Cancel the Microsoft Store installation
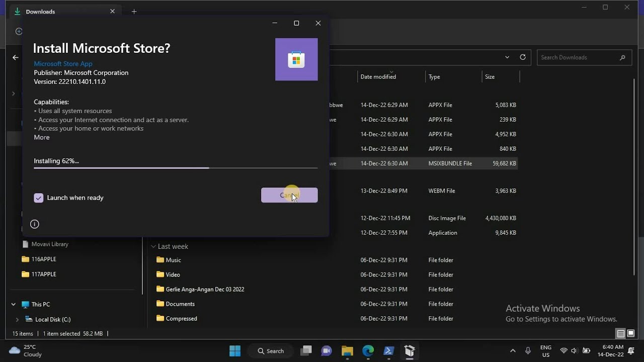This screenshot has width=644, height=362. (289, 195)
